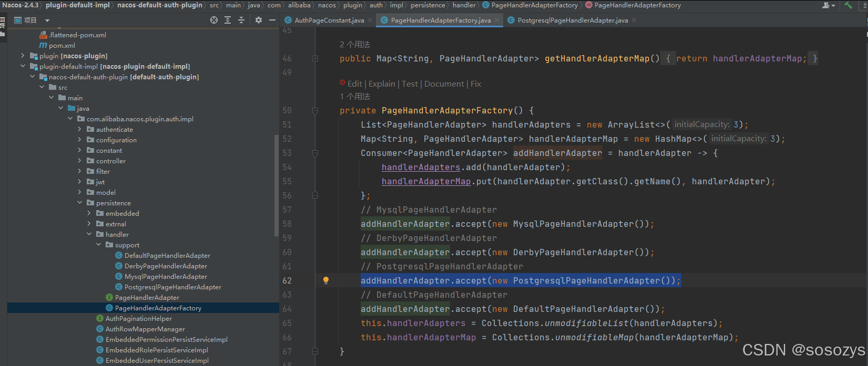Click the locate-opened-file target icon
This screenshot has width=868, height=366.
214,20
